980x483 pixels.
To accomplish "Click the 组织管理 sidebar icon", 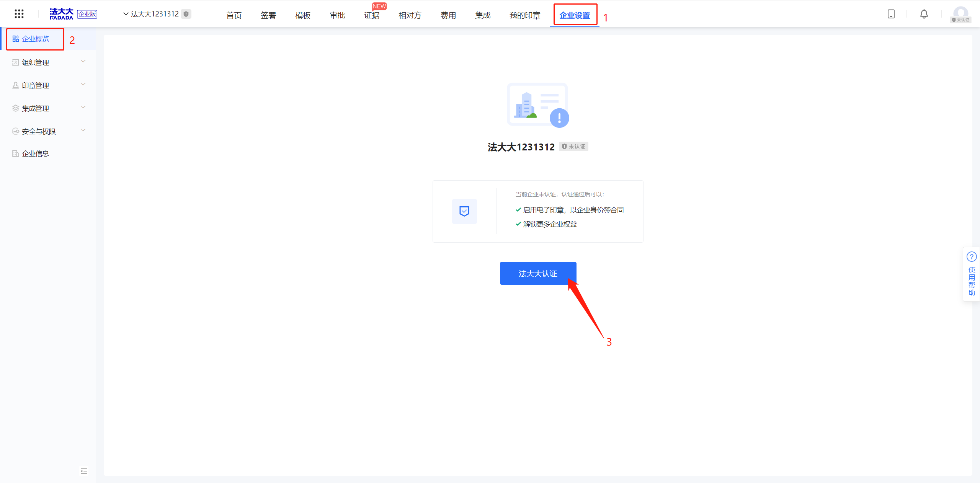I will 16,62.
